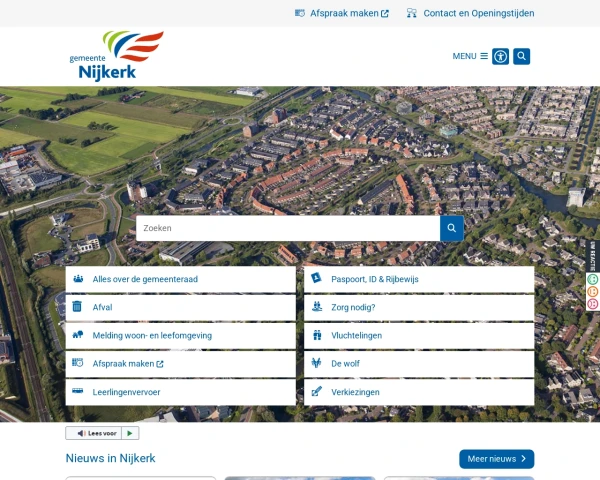
Task: Submit search with the blue magnifier button
Action: point(452,228)
